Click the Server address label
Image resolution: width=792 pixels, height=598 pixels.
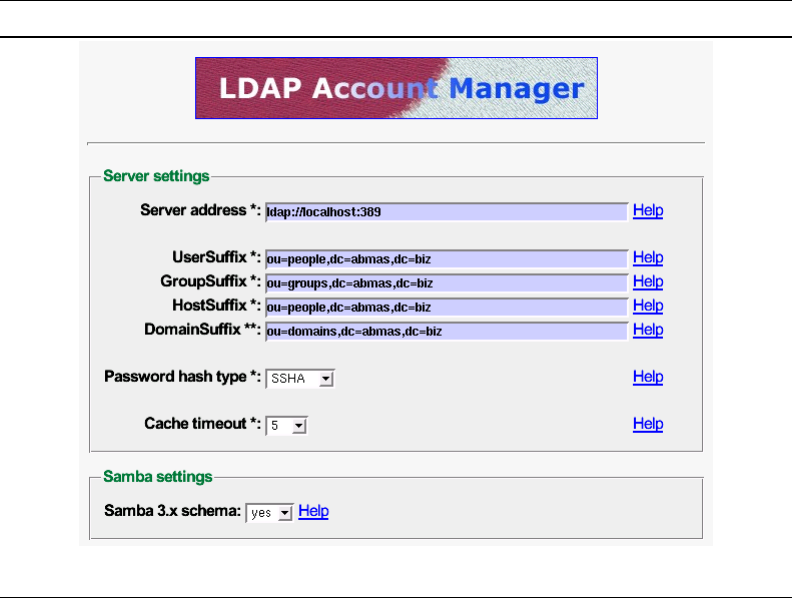201,210
